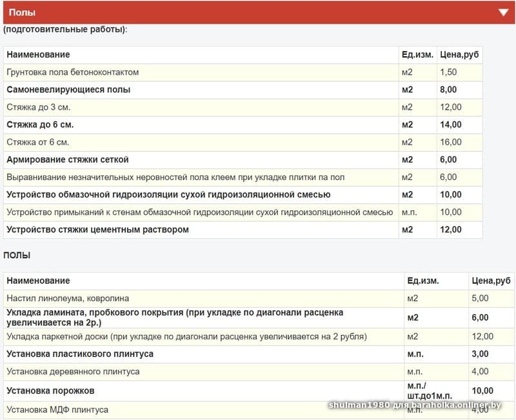The image size is (516, 420).
Task: Click the 3,00 price for Установка пластикового плинтуса
Action: point(480,354)
